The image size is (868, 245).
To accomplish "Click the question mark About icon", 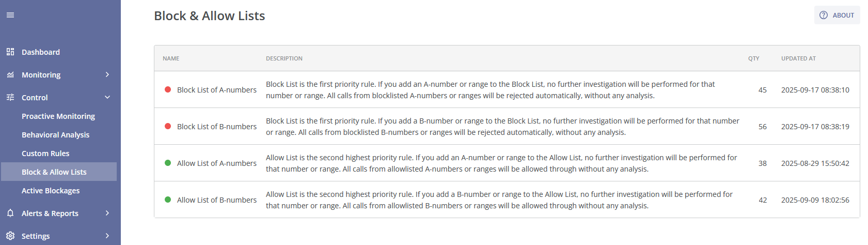I will pyautogui.click(x=824, y=15).
